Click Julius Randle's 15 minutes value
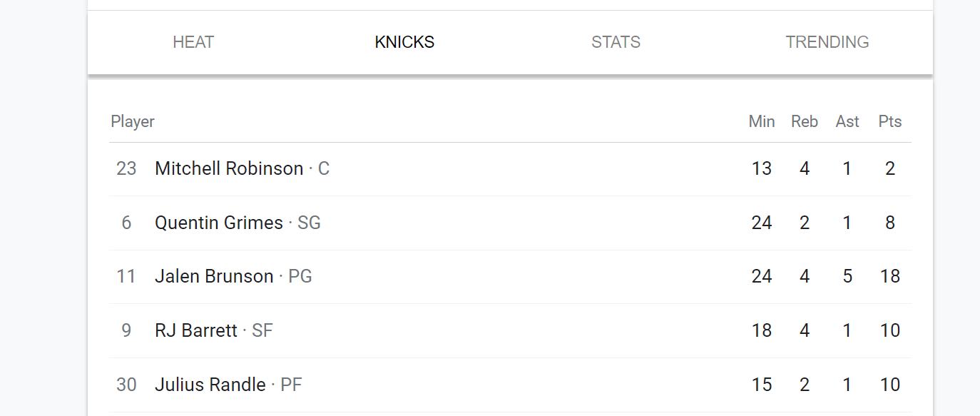This screenshot has width=980, height=416. pos(762,385)
